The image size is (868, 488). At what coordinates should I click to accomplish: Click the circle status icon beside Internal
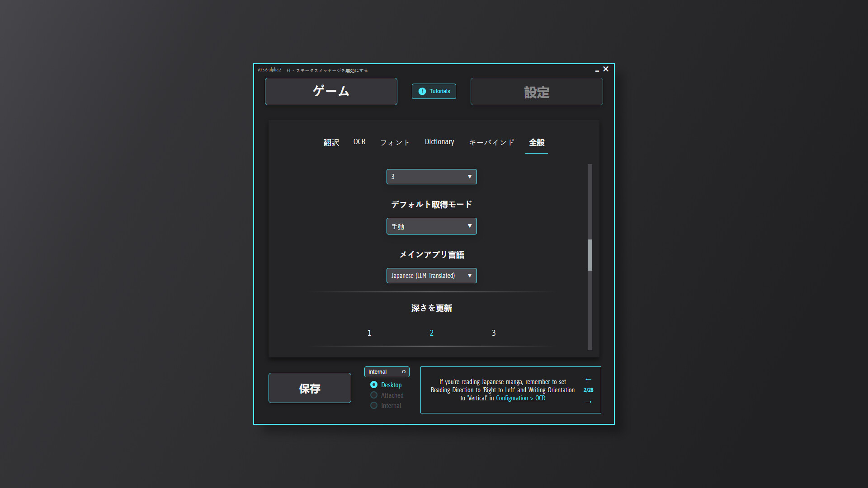click(404, 372)
